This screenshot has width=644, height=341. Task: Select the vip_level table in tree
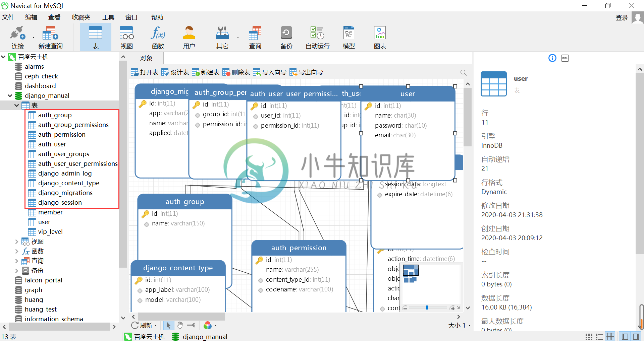pyautogui.click(x=50, y=232)
